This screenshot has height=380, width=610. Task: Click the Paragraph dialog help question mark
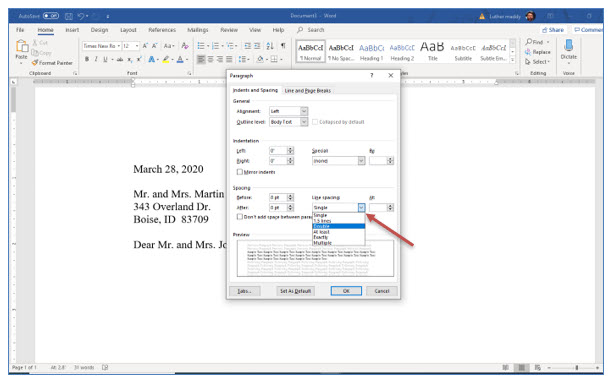372,75
